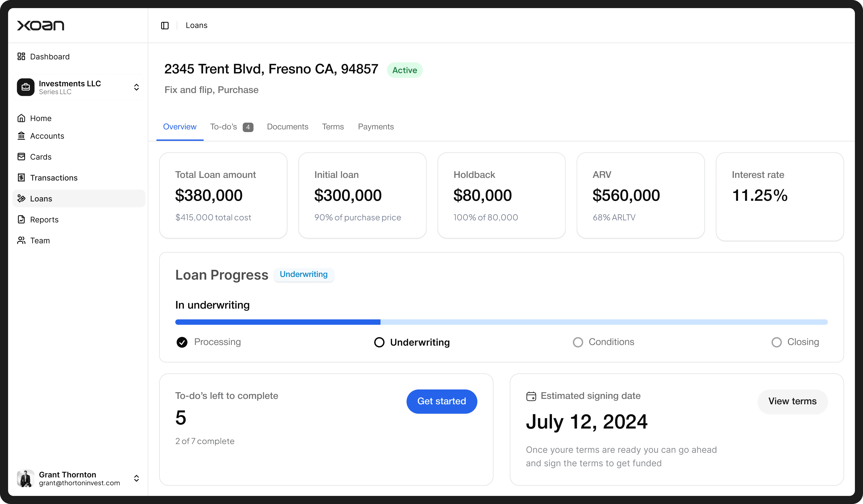Select the Closing step circle
Image resolution: width=863 pixels, height=504 pixels.
point(776,342)
